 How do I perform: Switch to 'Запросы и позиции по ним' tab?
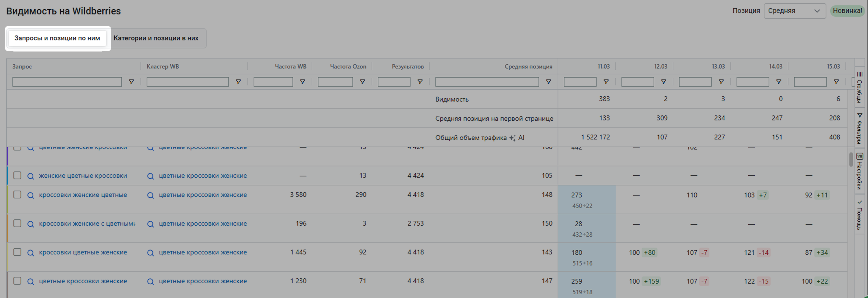point(57,38)
